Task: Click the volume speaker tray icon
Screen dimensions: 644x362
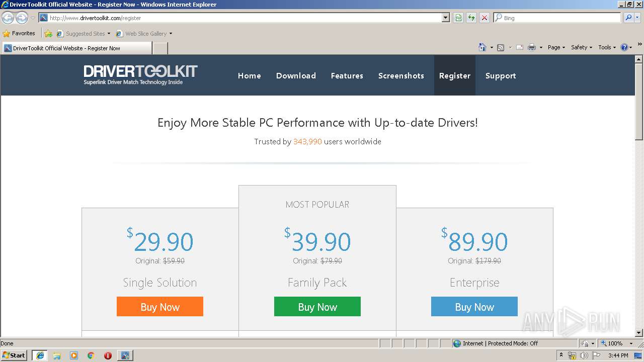Action: click(584, 355)
